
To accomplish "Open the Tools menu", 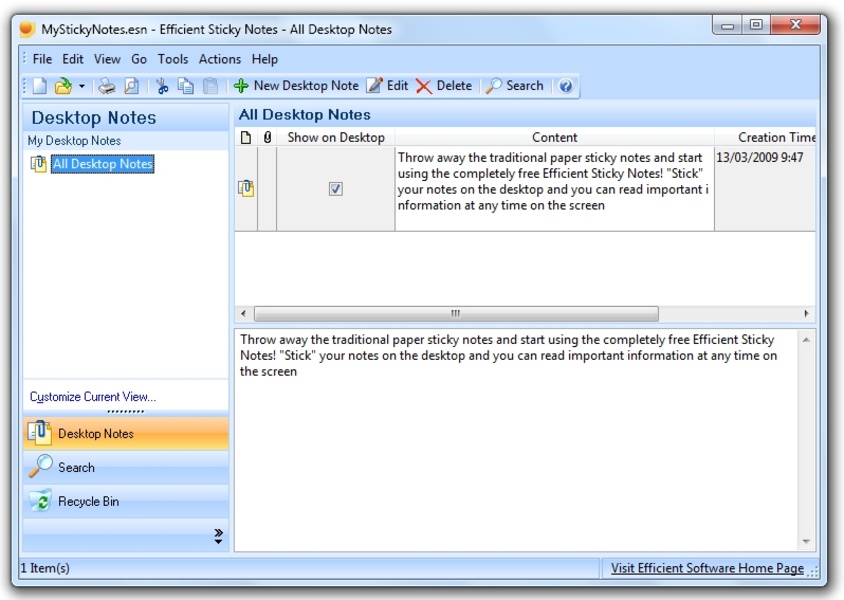I will point(173,59).
